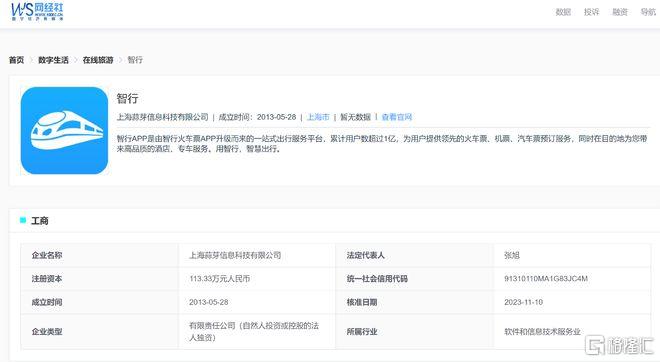Viewport: 660px width, 362px height.
Task: Open the 数据 menu in the header
Action: [563, 12]
